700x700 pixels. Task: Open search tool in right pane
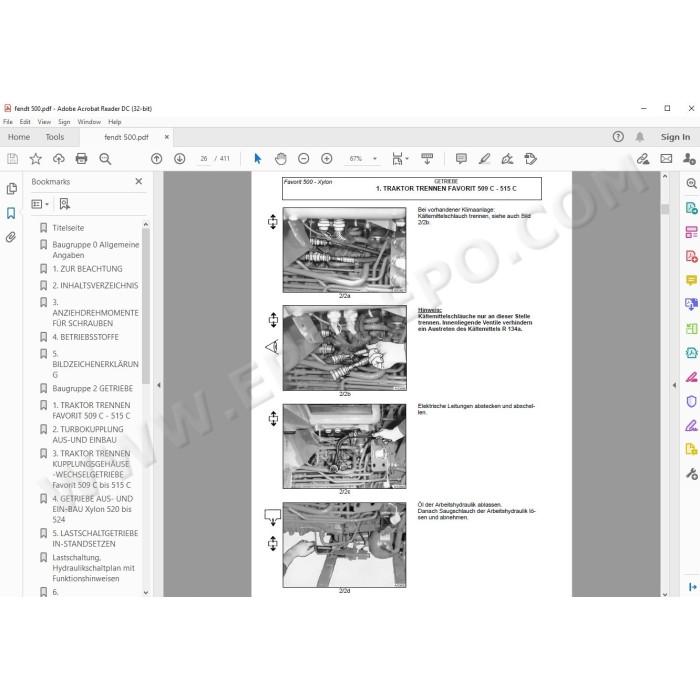[691, 183]
